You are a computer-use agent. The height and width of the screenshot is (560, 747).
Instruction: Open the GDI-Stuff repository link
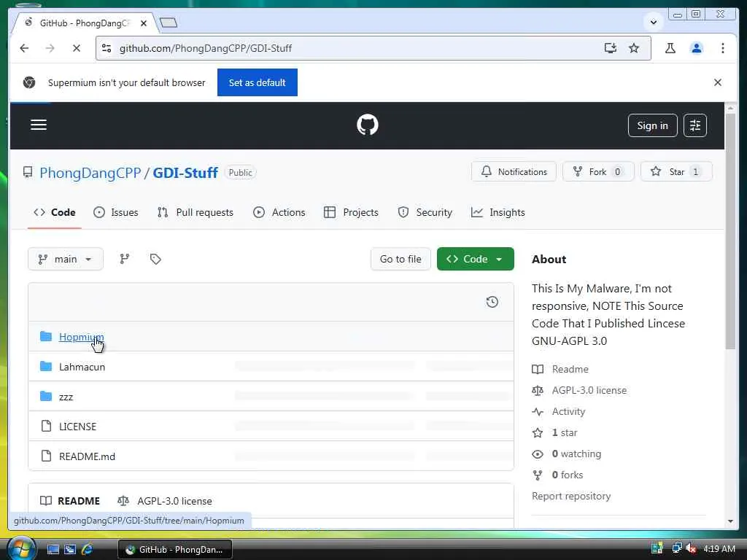[x=185, y=172]
